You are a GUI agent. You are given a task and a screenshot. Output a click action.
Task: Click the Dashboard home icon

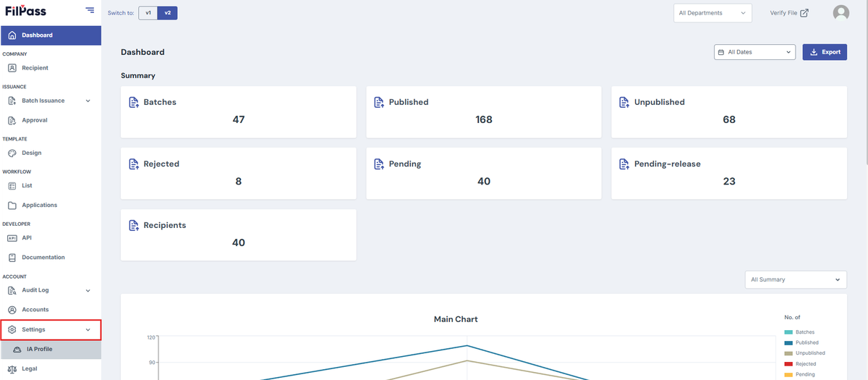(12, 35)
